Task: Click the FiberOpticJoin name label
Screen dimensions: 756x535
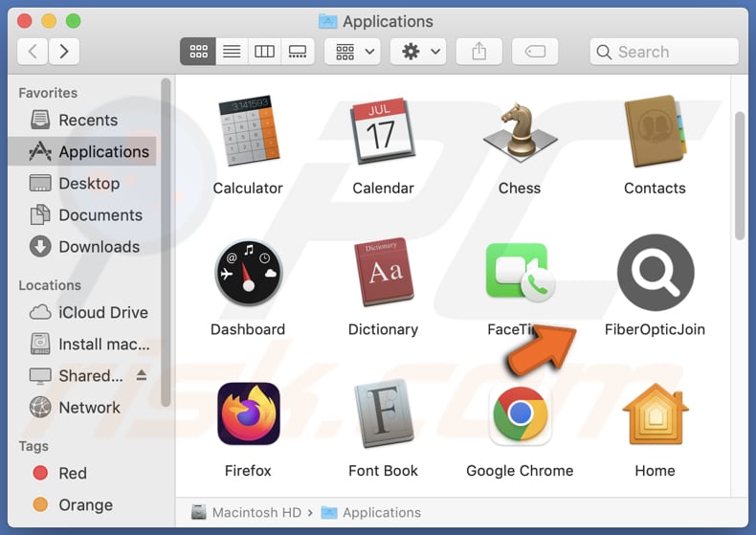Action: click(x=655, y=329)
